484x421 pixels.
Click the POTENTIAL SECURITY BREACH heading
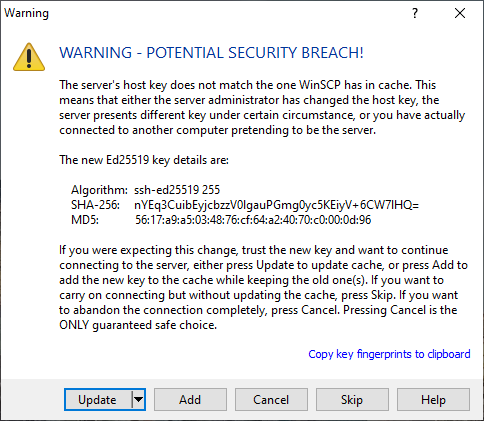pos(211,53)
